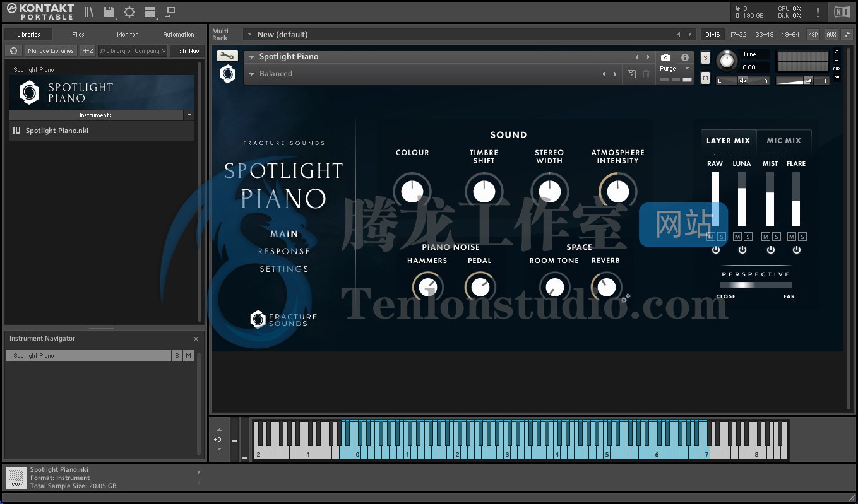Screen dimensions: 858x504
Task: Click the Fracture Sounds instrument logo in header
Action: tap(228, 74)
